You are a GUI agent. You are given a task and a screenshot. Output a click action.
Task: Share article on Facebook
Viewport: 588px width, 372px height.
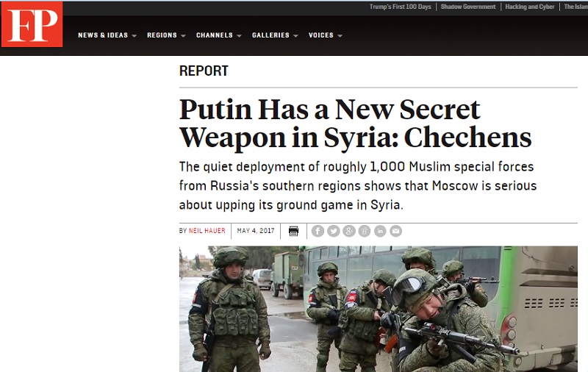[318, 231]
